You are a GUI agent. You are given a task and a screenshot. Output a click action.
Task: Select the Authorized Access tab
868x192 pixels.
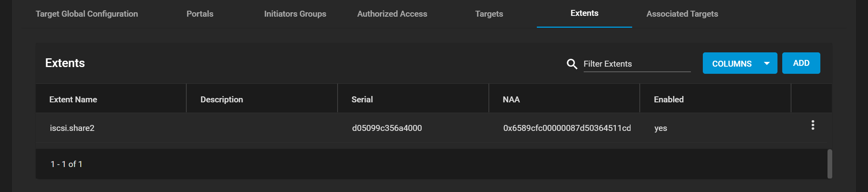coord(392,14)
